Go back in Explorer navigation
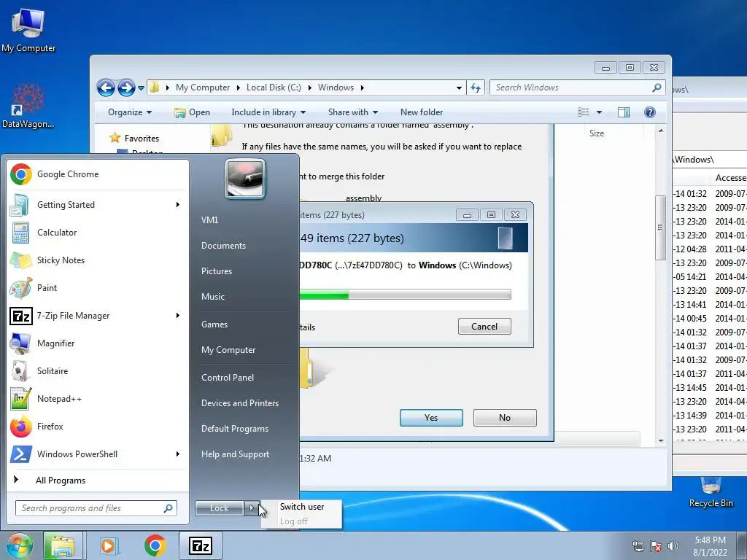 tap(106, 87)
